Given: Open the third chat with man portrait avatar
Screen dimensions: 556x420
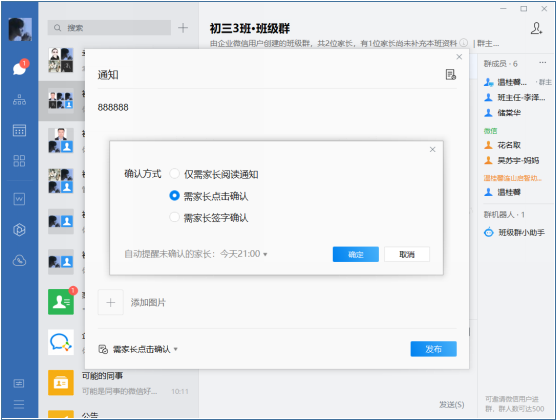Looking at the screenshot, I should (61, 141).
